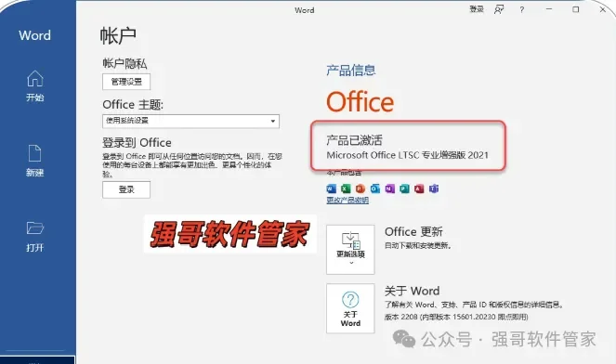The width and height of the screenshot is (616, 364).
Task: Expand the 更新选项 update options button
Action: pyautogui.click(x=350, y=250)
